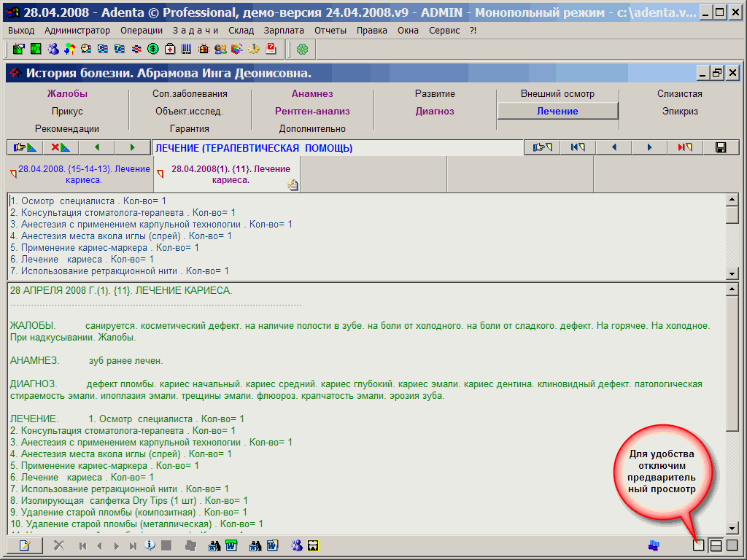Image resolution: width=747 pixels, height=560 pixels.
Task: Toggle preview off with the single-pane layout button
Action: click(x=699, y=545)
